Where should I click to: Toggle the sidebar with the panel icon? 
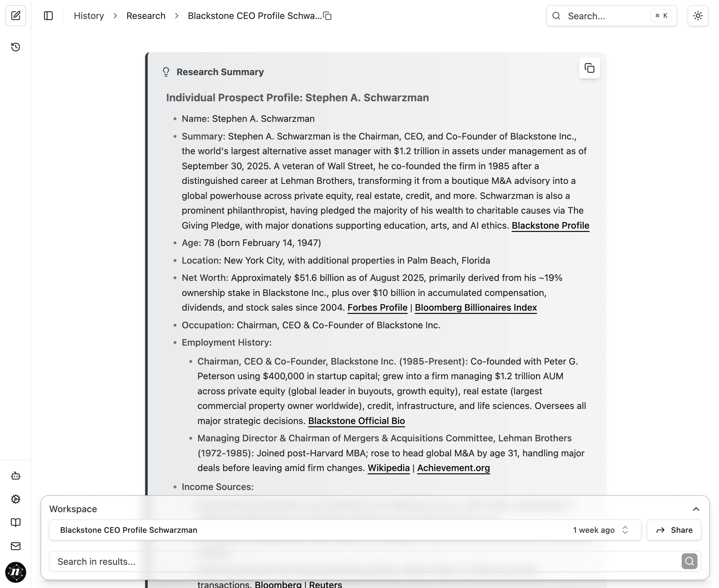(48, 16)
